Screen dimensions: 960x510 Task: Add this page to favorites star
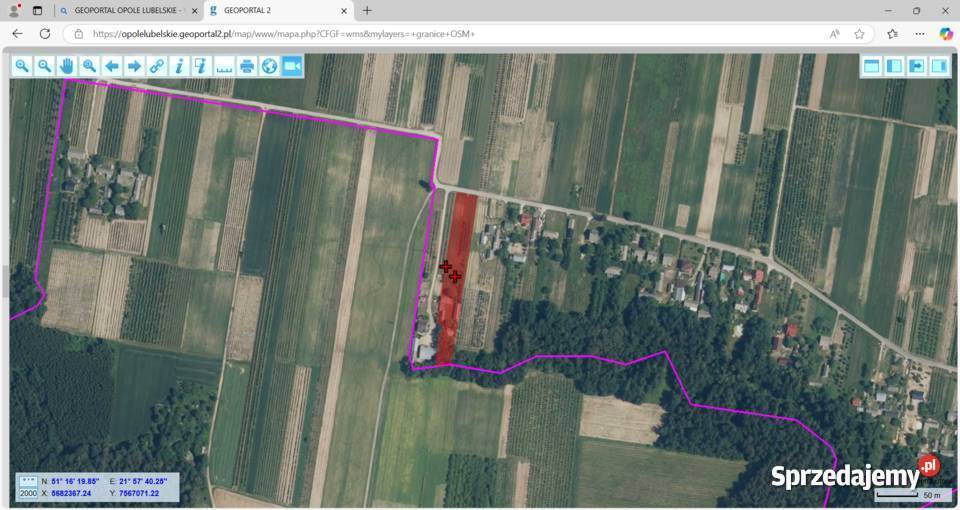pyautogui.click(x=859, y=34)
